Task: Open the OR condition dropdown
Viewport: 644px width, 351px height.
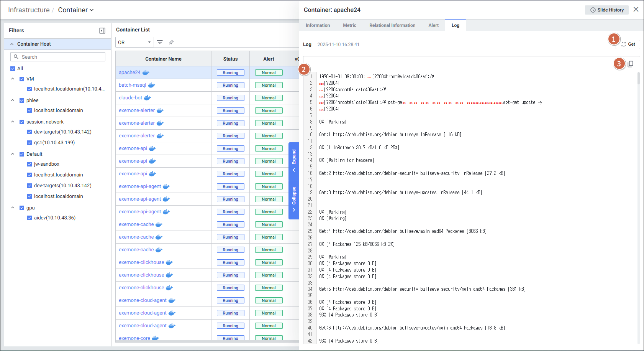Action: click(134, 42)
